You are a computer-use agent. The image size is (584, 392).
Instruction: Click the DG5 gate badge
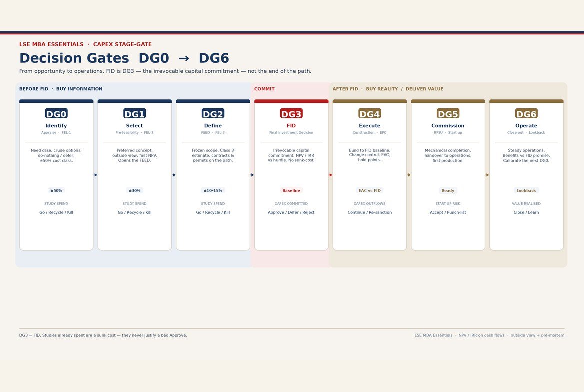coord(448,113)
